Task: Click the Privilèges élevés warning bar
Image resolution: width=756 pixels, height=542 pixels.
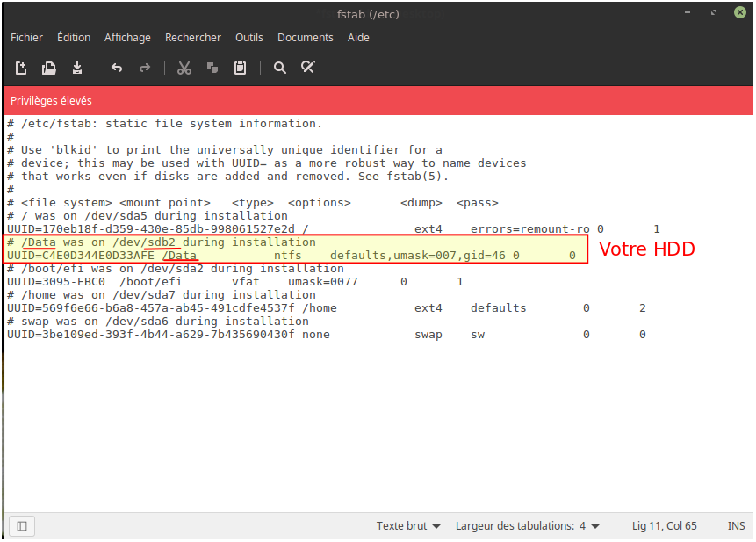Action: 378,101
